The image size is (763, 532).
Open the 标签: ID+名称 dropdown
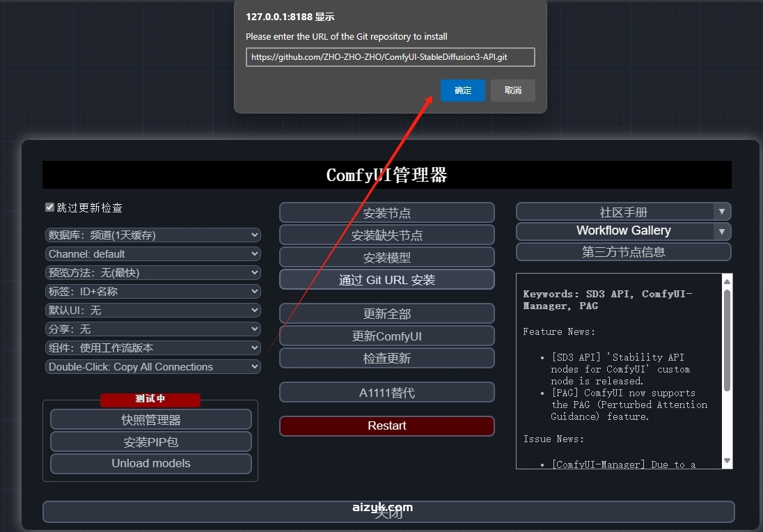152,291
